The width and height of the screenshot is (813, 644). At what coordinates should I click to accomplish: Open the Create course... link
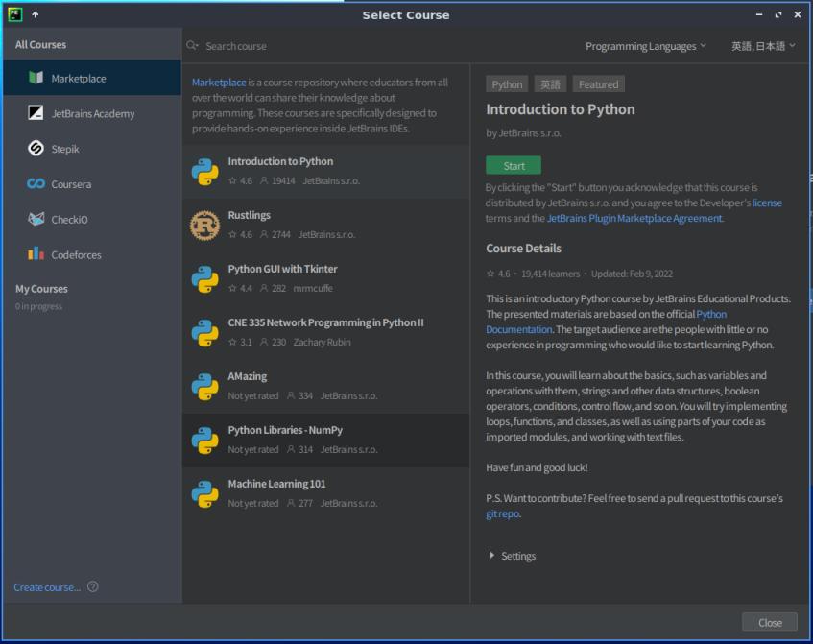47,587
